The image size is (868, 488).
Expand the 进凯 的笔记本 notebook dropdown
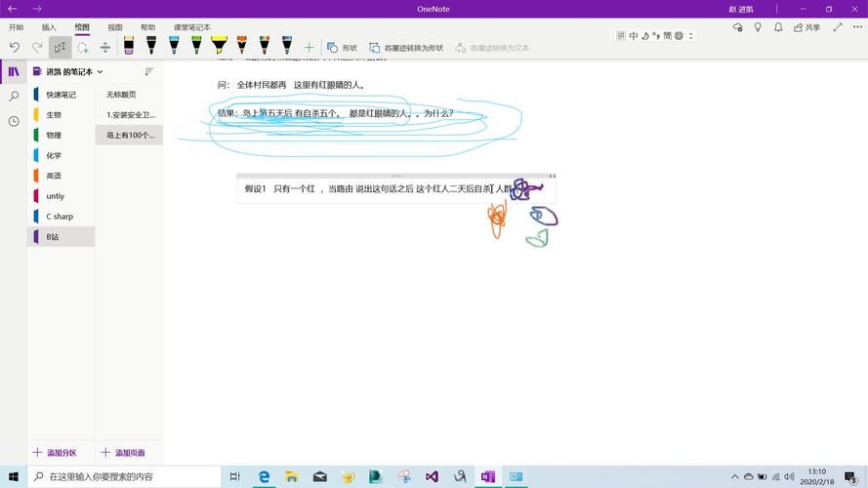68,72
